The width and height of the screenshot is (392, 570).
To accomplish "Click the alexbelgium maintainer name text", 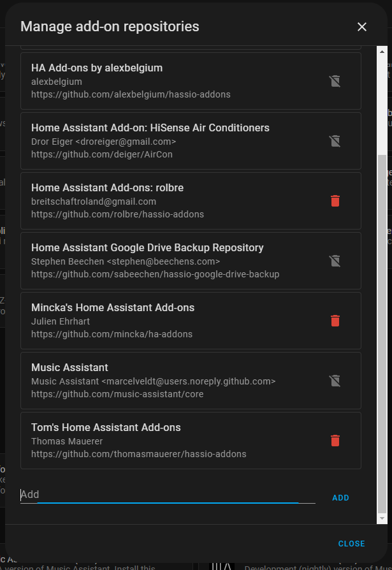I will (56, 82).
